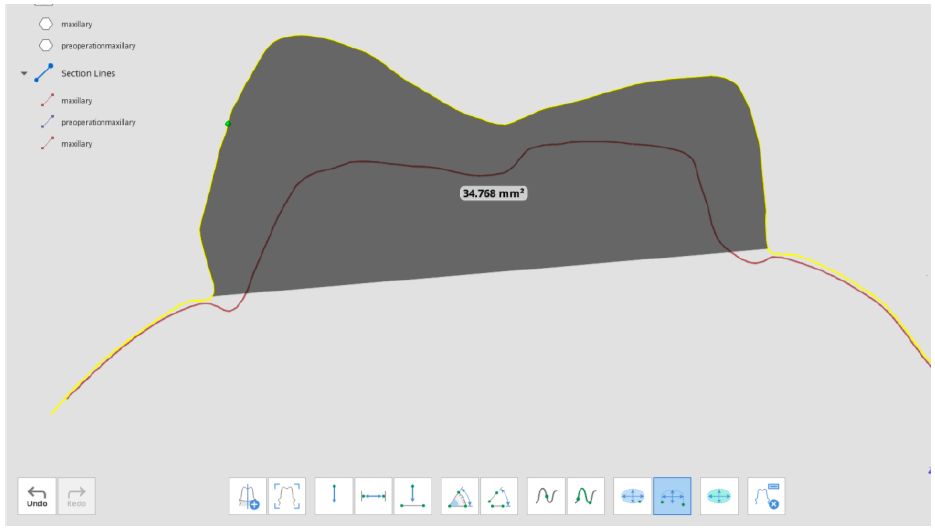Click the greyed Redo button
This screenshot has width=935, height=529.
76,496
